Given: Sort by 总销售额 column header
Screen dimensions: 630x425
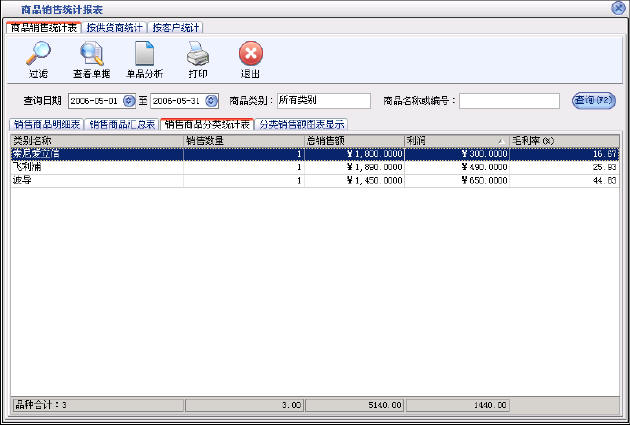Looking at the screenshot, I should [353, 140].
